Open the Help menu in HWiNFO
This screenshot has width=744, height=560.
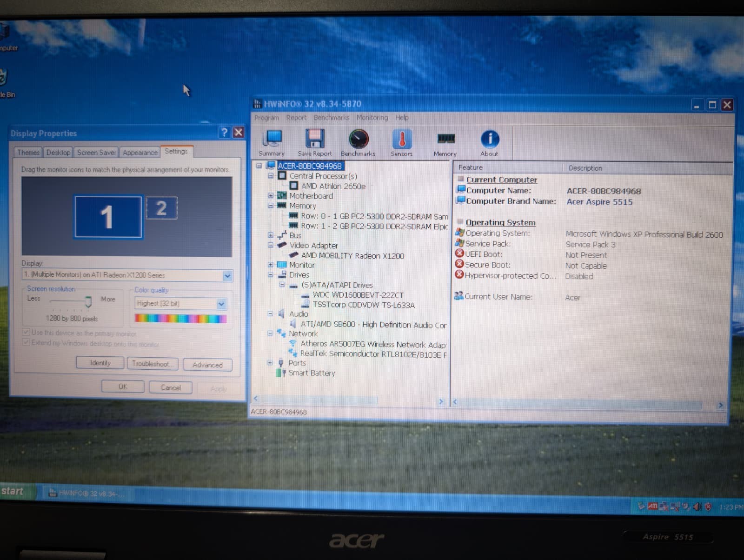(x=402, y=118)
